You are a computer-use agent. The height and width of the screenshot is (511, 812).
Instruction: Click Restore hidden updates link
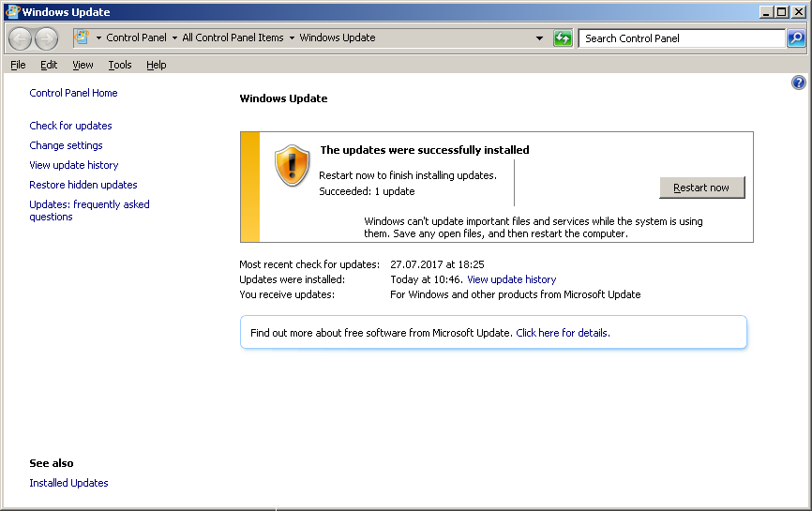point(83,185)
